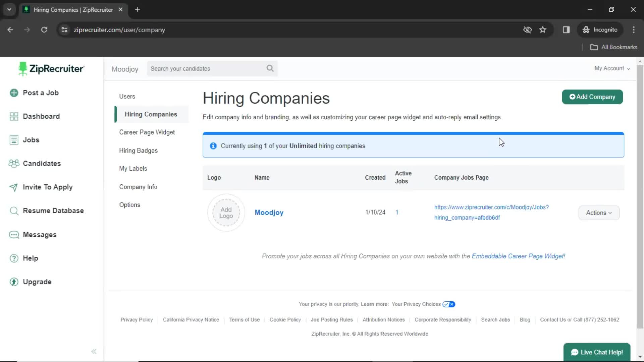This screenshot has width=644, height=362.
Task: Click the Incognito profile button
Action: tap(600, 30)
